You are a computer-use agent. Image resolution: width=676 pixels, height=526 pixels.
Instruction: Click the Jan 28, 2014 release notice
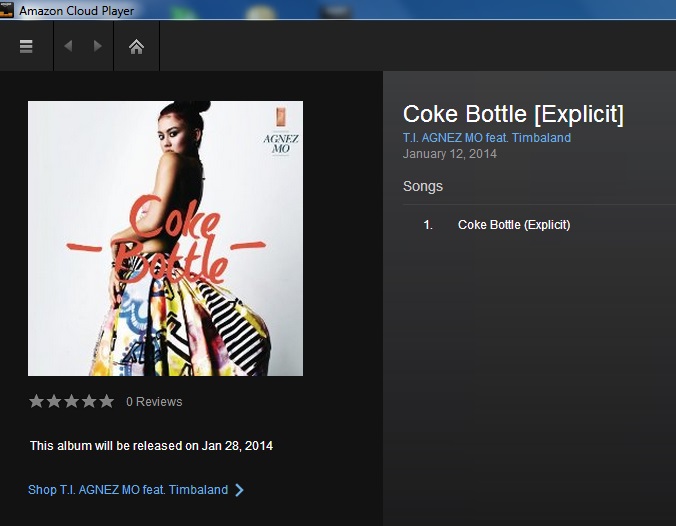click(x=151, y=445)
